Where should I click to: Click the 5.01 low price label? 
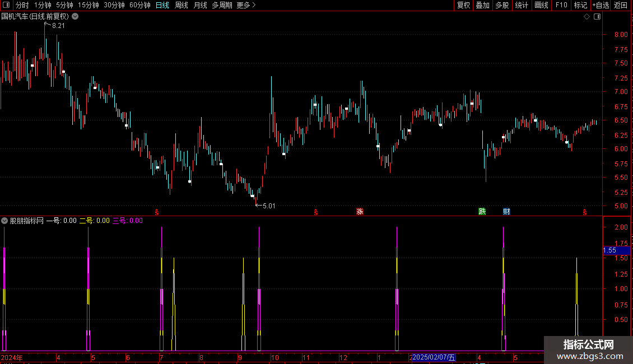pos(269,206)
